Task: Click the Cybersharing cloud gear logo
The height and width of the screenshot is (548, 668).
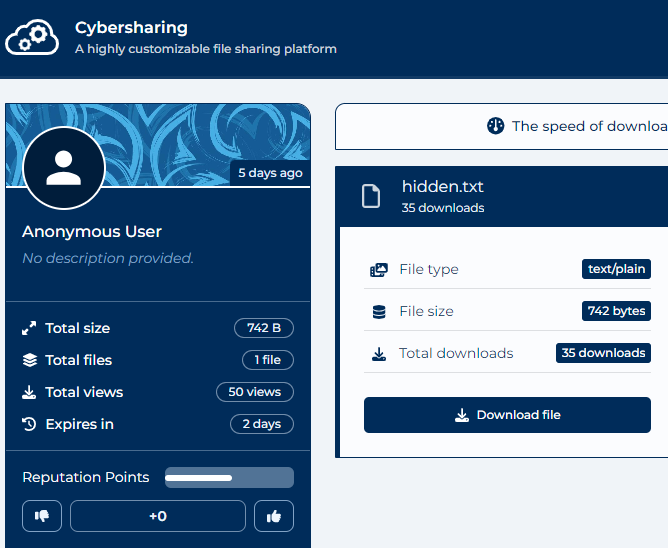Action: (x=33, y=38)
